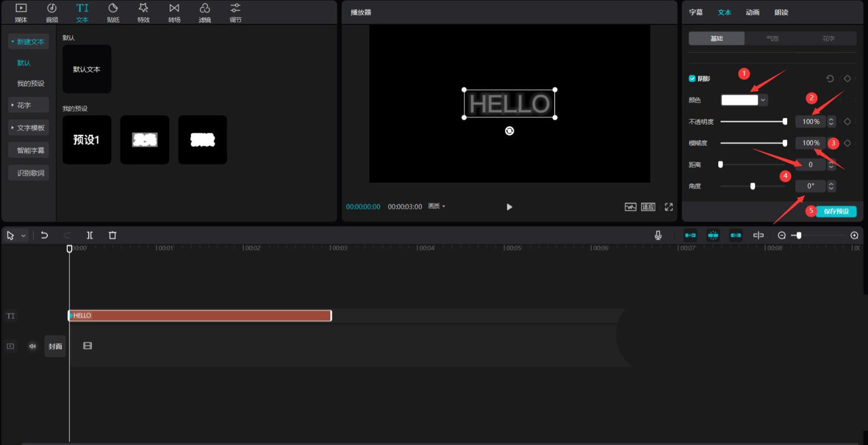Screen dimensions: 868x445
Task: Expand the 文字模板 category in sidebar
Action: (x=28, y=128)
